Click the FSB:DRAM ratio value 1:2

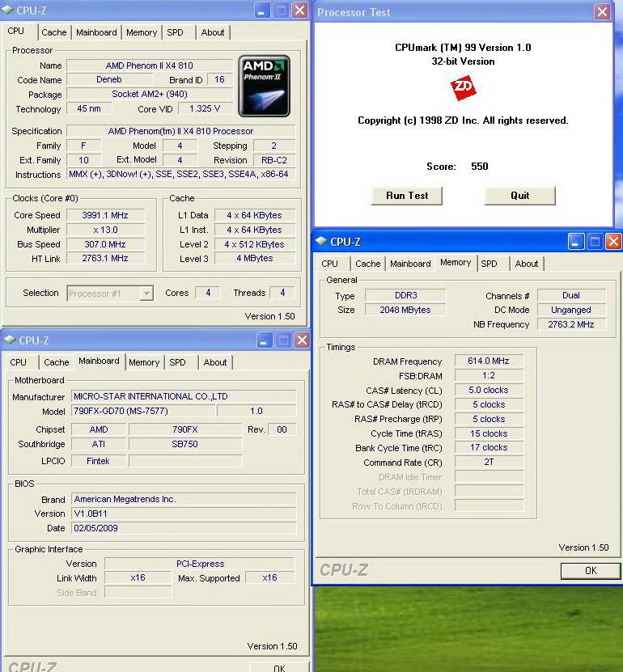tap(489, 376)
